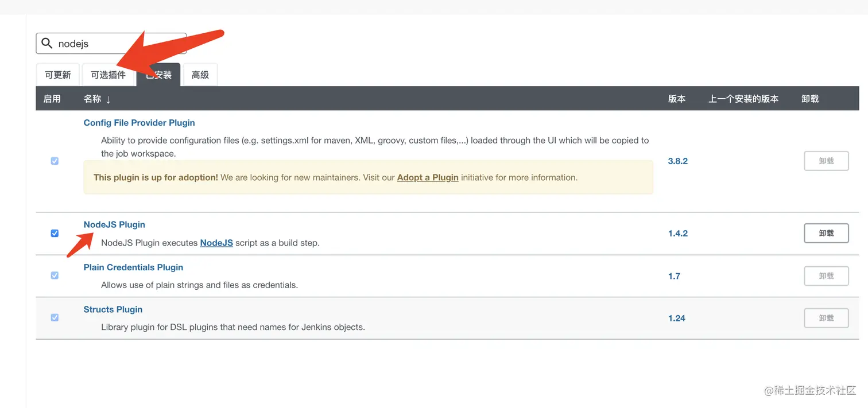Click 卸载 for Plain Credentials Plugin
The height and width of the screenshot is (408, 868).
point(826,276)
